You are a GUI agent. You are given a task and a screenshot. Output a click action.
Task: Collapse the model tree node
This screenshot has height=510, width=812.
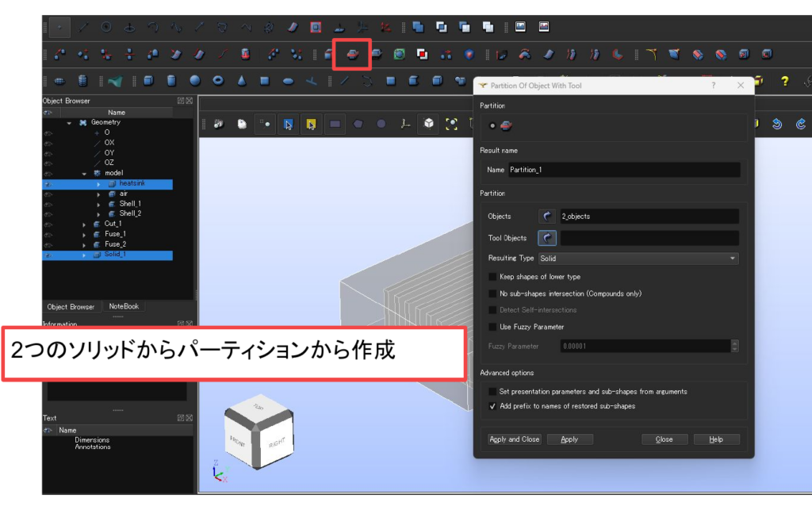pyautogui.click(x=85, y=173)
